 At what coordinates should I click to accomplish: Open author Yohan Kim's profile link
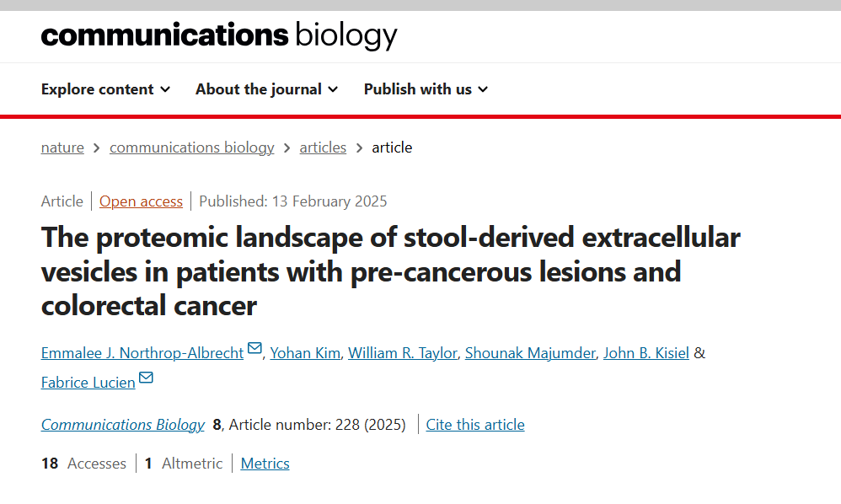pos(305,353)
